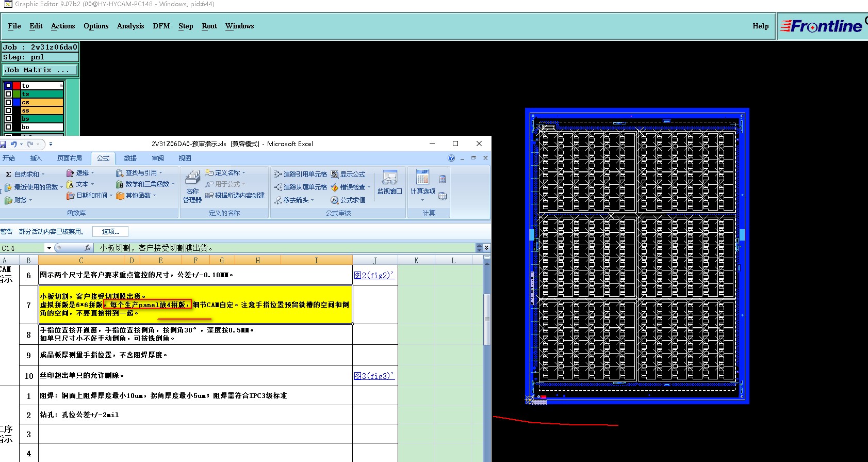
Task: Click the calculate sheet icon
Action: coord(443,196)
